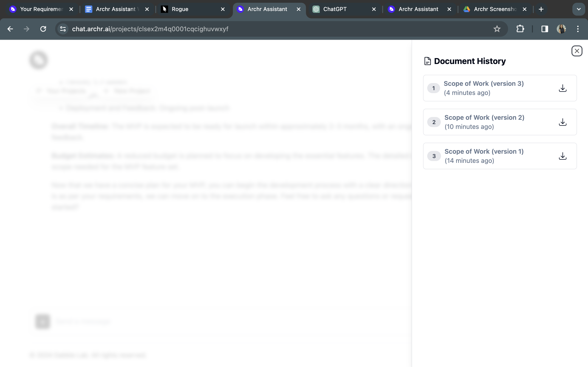Download Scope of Work version 1

click(563, 156)
